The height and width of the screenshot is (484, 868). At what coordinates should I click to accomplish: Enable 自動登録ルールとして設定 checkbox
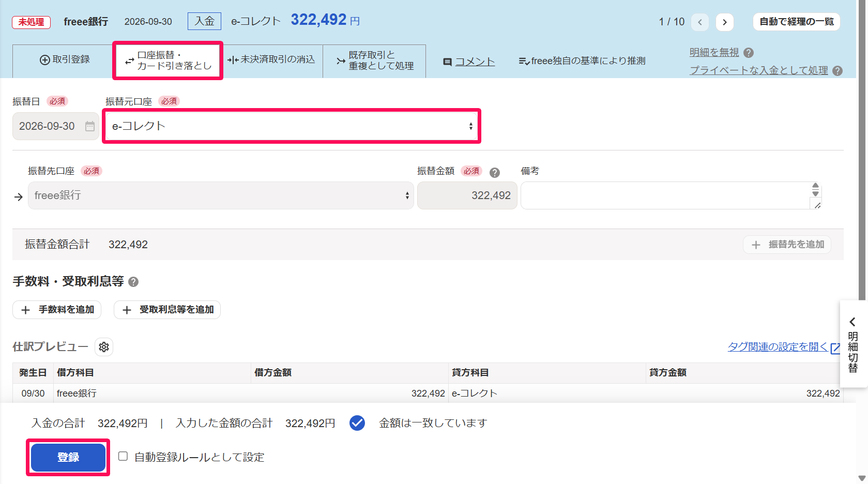(123, 456)
